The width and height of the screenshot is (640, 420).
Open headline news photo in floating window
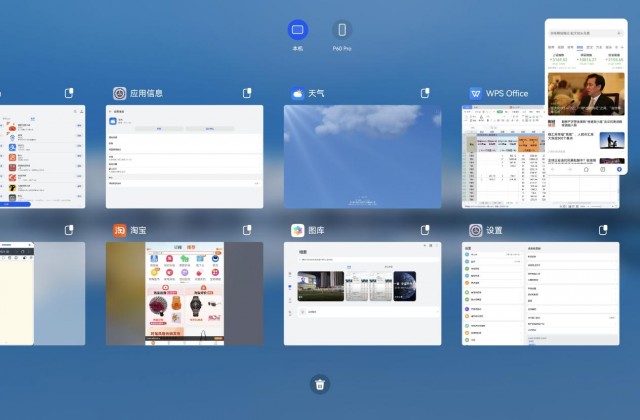[586, 94]
